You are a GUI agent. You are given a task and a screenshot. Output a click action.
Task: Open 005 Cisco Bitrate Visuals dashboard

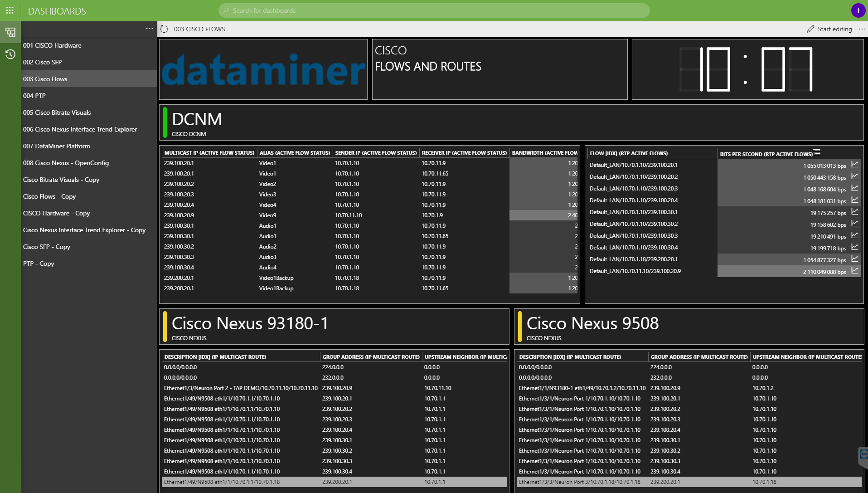[89, 112]
